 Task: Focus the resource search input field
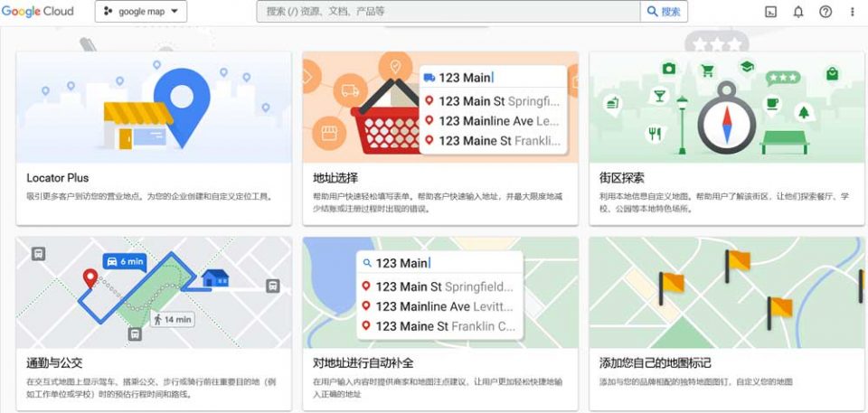click(x=448, y=12)
